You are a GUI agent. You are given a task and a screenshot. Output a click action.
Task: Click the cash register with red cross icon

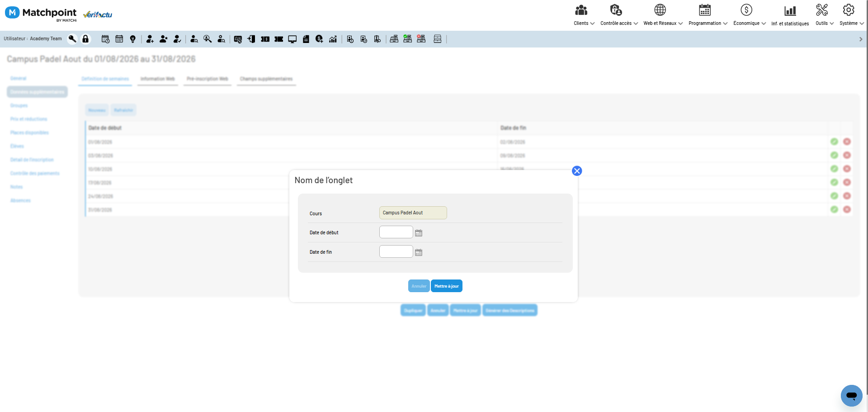421,39
